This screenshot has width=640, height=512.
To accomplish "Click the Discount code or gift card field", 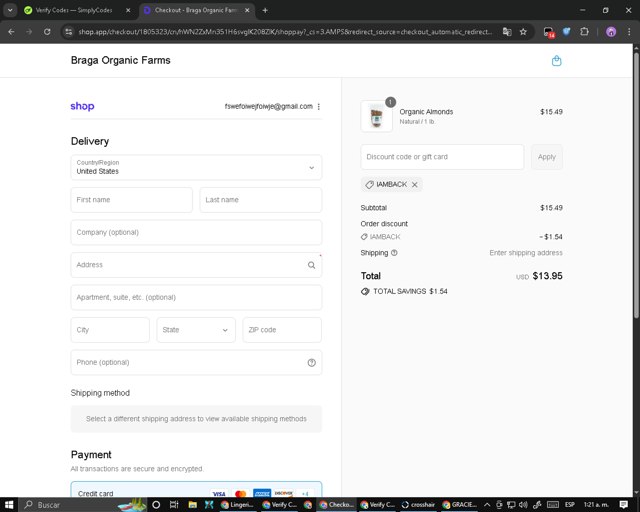I will (442, 157).
